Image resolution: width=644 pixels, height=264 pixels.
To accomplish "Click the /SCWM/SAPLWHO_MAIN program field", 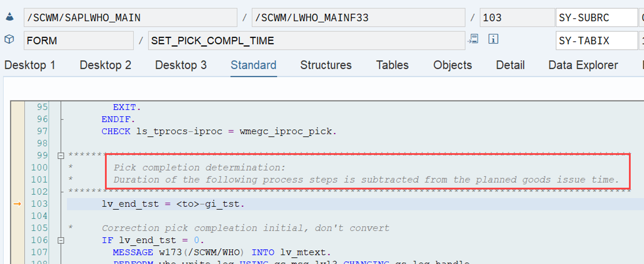I will click(x=130, y=18).
